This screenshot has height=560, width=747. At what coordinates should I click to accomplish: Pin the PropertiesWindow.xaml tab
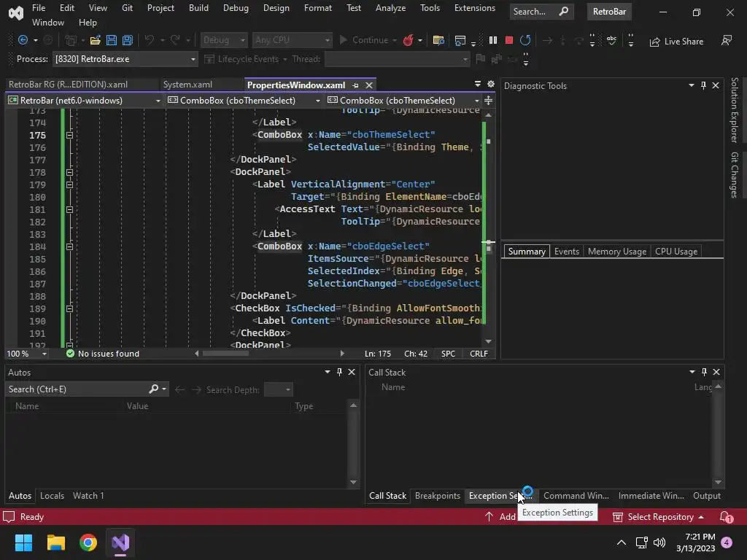pyautogui.click(x=355, y=85)
